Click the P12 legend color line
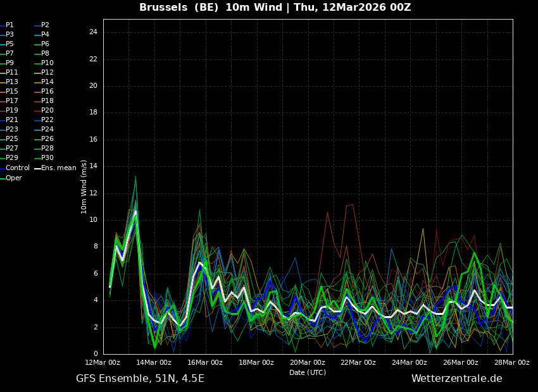The image size is (538, 392). (x=37, y=73)
